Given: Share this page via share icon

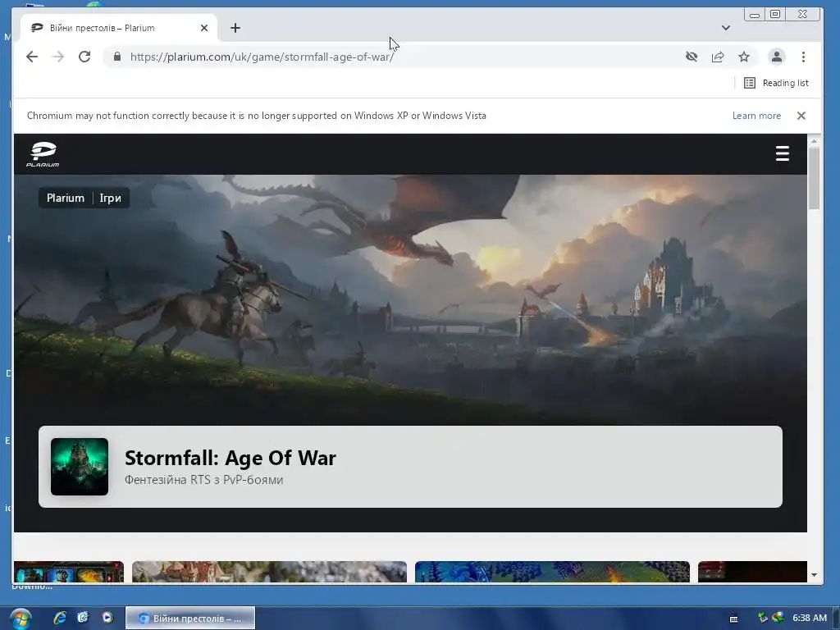Looking at the screenshot, I should click(718, 57).
